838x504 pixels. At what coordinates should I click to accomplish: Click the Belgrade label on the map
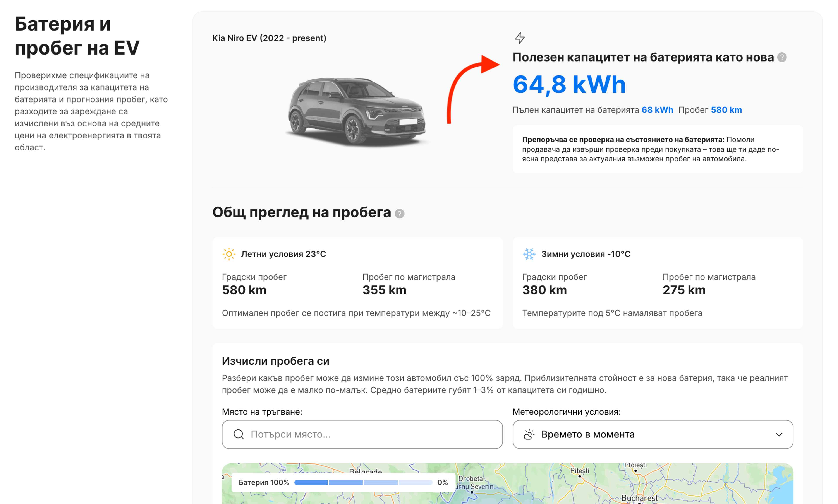[365, 471]
